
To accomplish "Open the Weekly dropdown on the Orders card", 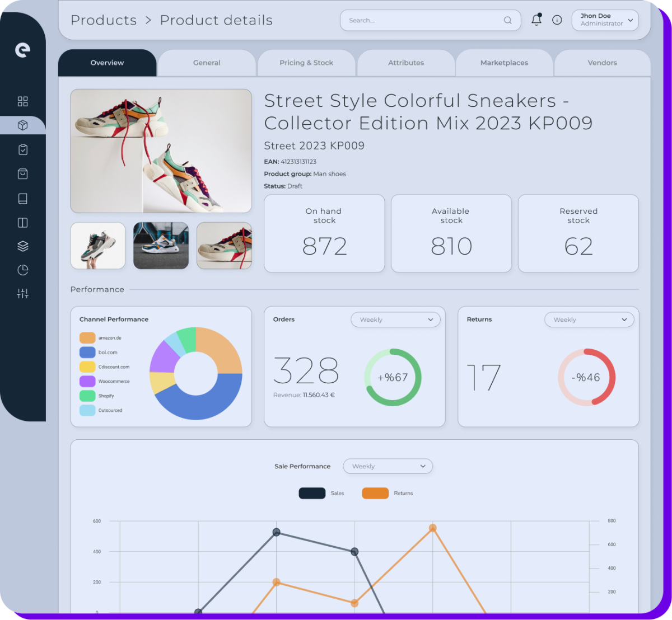I will click(395, 320).
